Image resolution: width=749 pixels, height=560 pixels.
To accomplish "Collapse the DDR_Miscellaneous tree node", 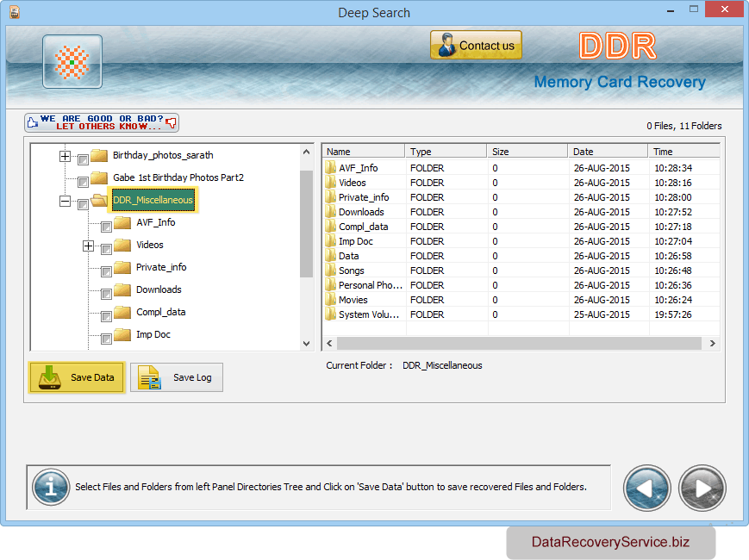I will coord(65,201).
